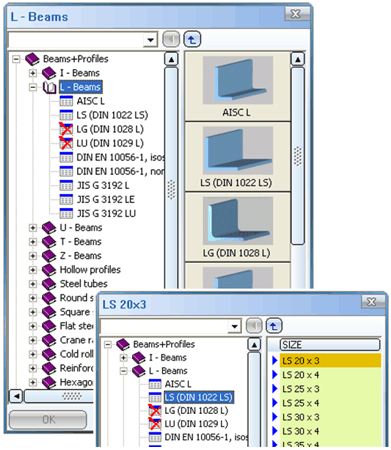Screen dimensions: 391x450
Task: Click tree pane scroll-up arrow in L - Beams window
Action: (x=171, y=60)
